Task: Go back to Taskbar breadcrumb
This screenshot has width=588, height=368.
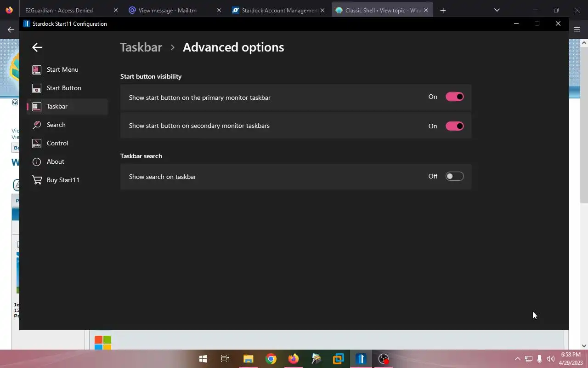Action: (x=141, y=47)
